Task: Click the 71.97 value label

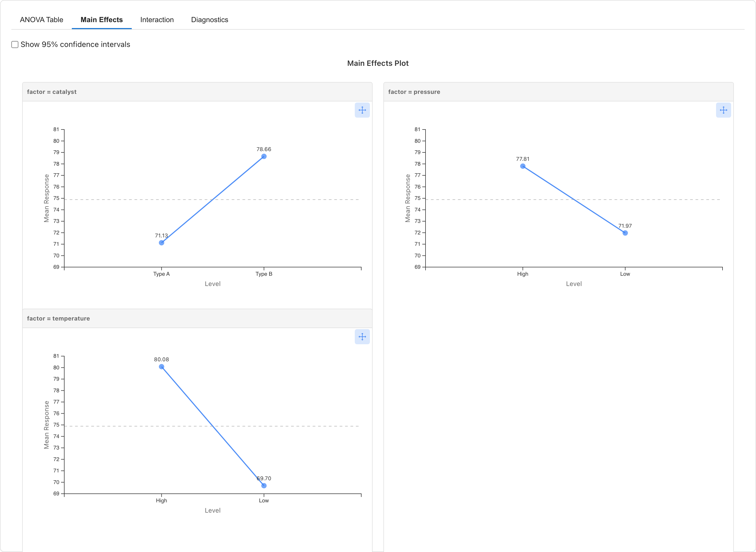Action: [625, 226]
